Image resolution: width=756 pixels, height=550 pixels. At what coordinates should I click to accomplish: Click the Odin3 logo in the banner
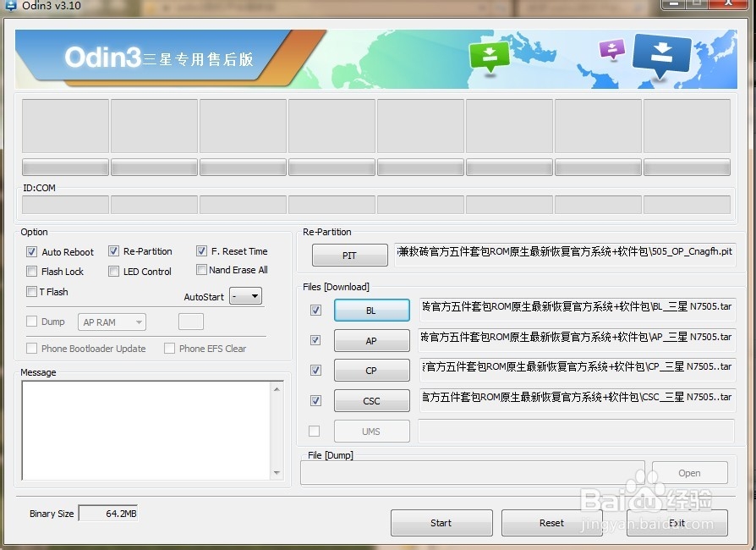(106, 58)
